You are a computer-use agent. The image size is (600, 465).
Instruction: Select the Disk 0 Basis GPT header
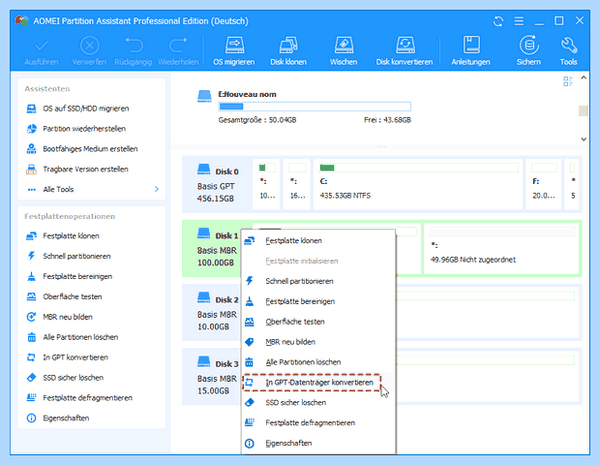217,184
